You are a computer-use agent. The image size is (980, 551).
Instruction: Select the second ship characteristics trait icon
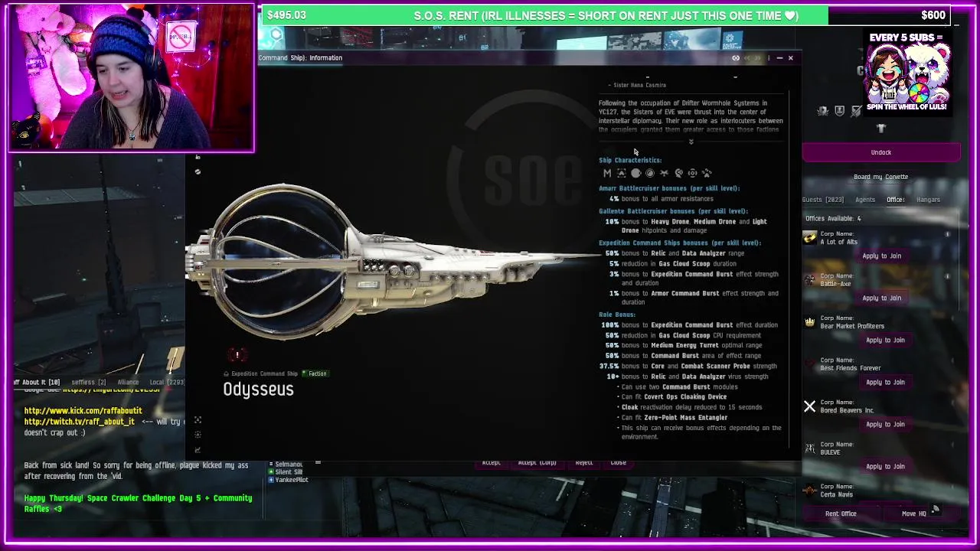pos(622,173)
